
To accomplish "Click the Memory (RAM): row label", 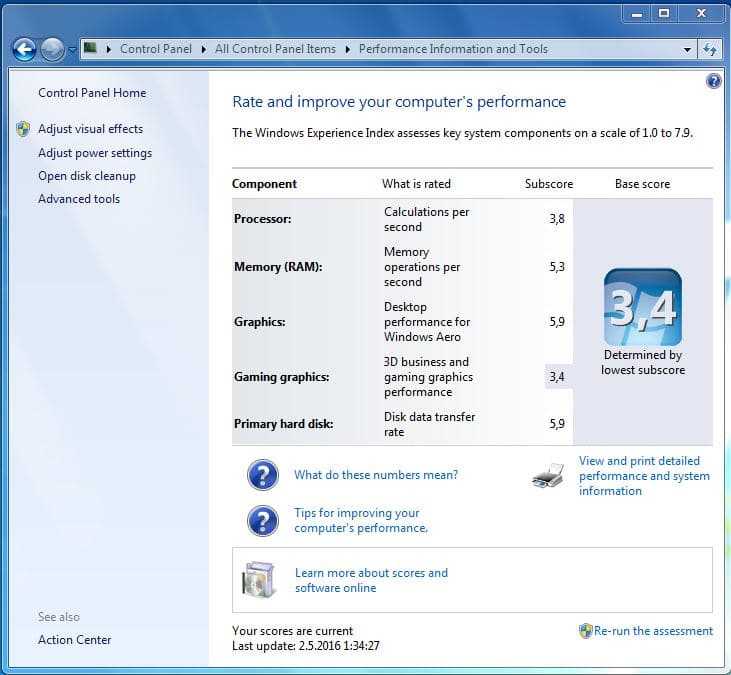I will [x=278, y=267].
